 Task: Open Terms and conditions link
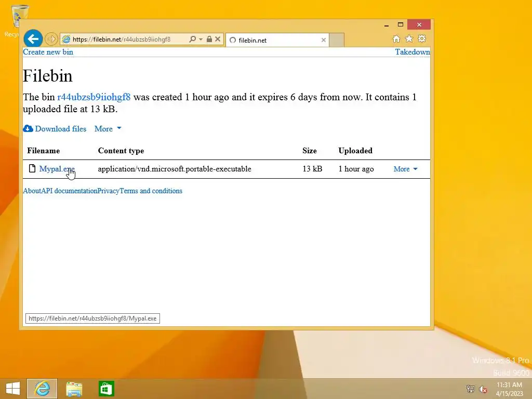click(x=151, y=191)
